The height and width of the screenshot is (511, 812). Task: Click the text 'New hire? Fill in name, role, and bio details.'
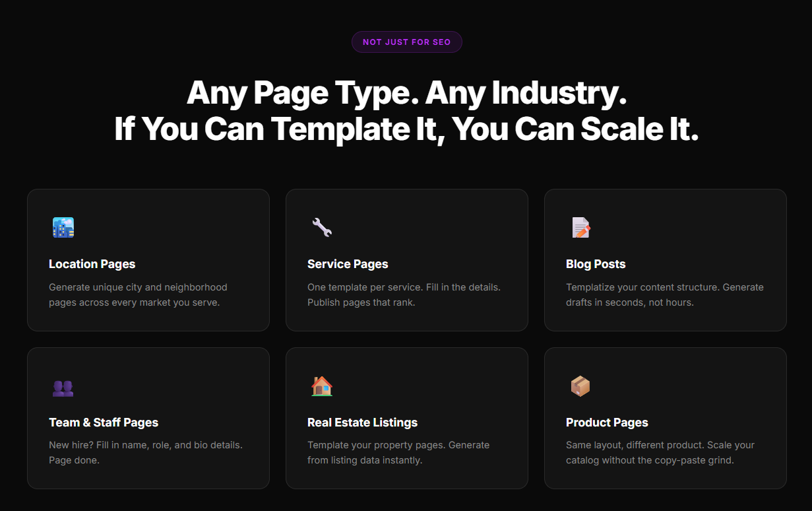coord(146,445)
